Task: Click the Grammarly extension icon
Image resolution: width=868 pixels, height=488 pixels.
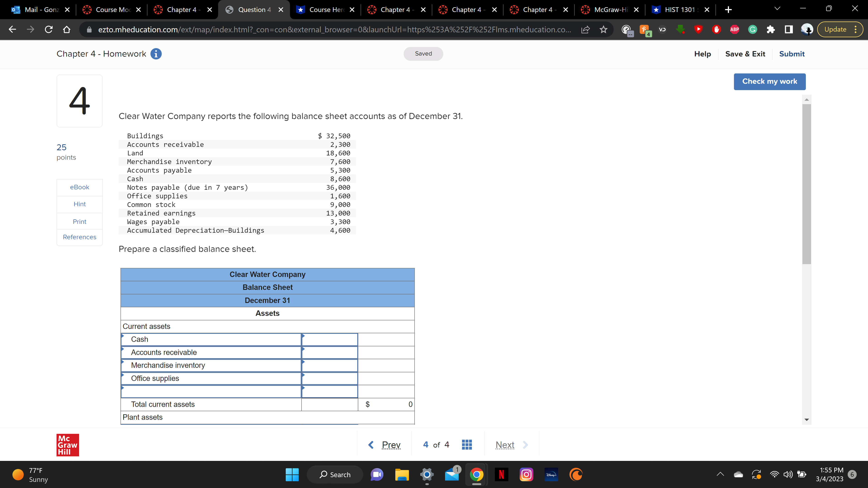Action: tap(752, 30)
